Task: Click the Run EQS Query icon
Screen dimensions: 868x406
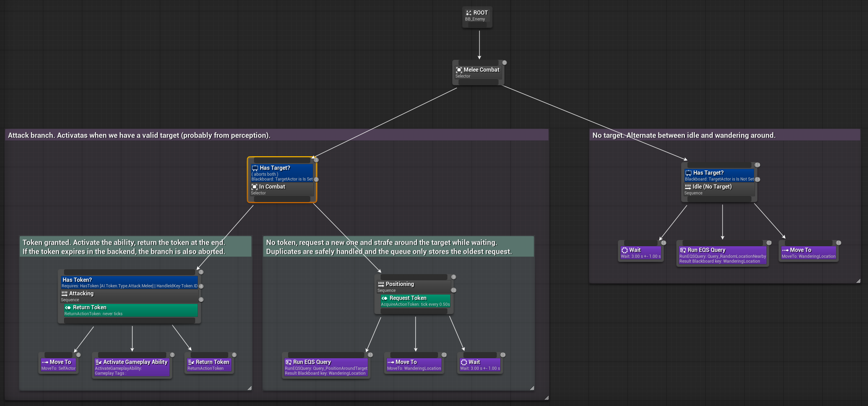Action: pos(289,362)
